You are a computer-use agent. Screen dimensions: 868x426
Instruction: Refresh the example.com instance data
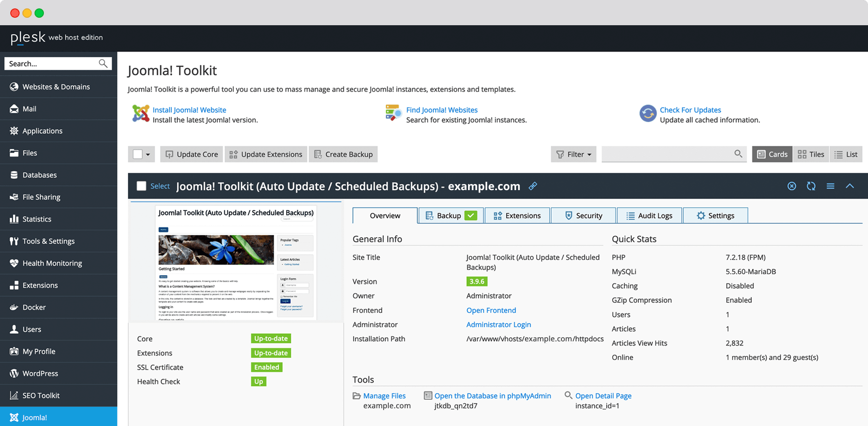(811, 186)
